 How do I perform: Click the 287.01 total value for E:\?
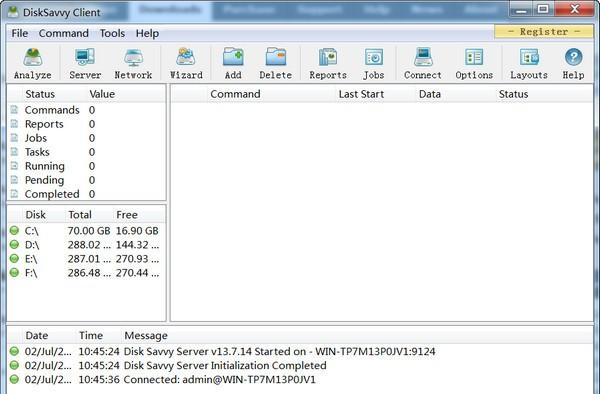(89, 259)
